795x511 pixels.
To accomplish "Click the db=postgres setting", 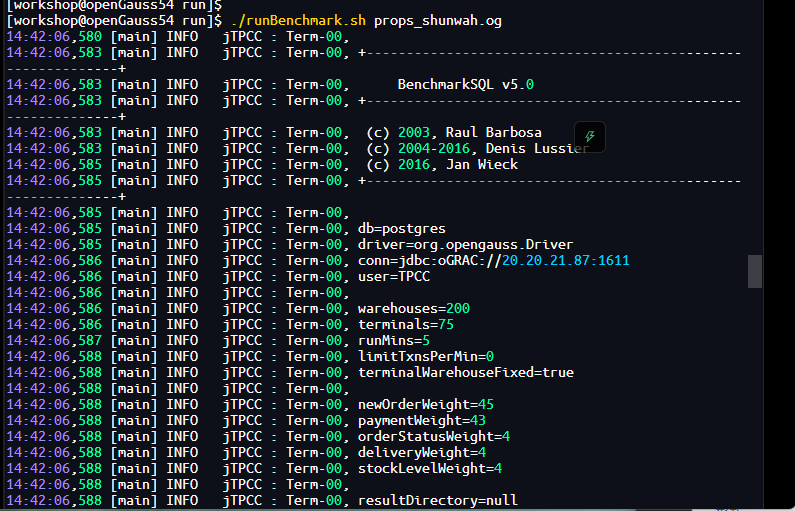I will coord(402,229).
